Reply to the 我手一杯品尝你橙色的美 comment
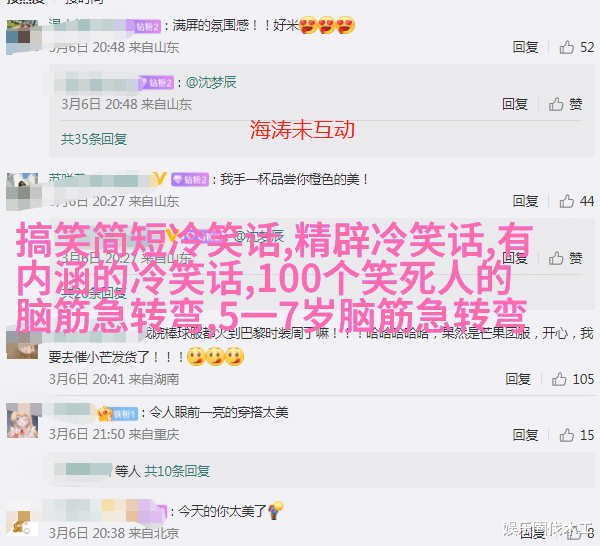 pos(525,201)
